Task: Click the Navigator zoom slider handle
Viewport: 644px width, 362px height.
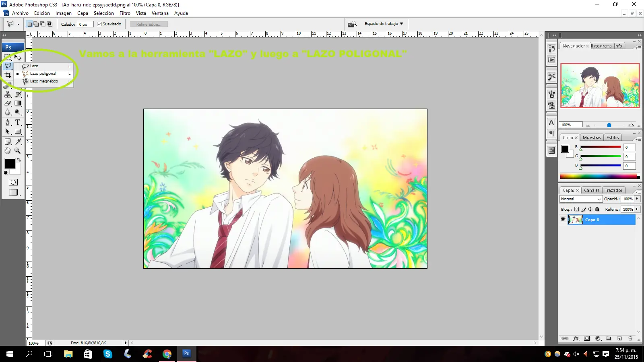Action: pyautogui.click(x=609, y=125)
